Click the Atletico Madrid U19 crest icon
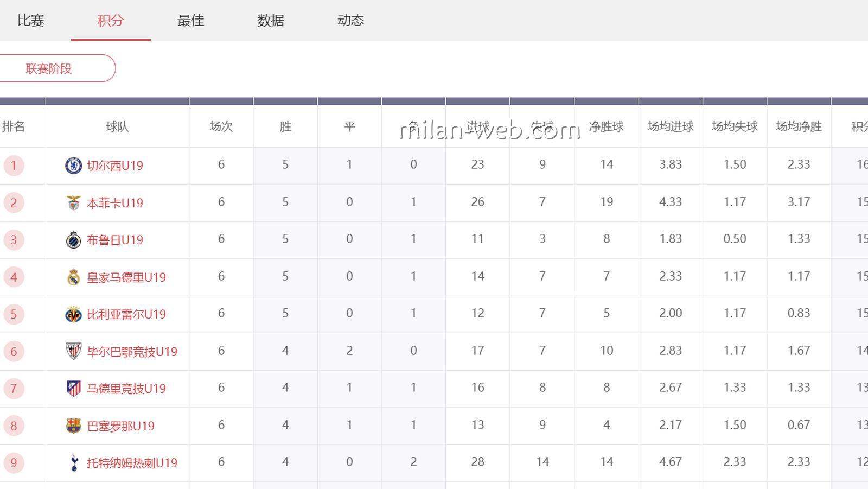 click(73, 389)
